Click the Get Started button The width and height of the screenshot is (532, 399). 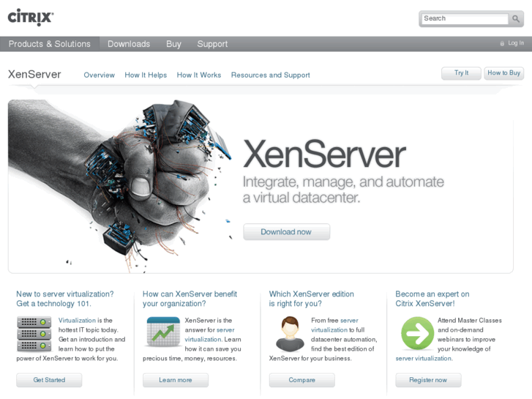click(x=49, y=380)
